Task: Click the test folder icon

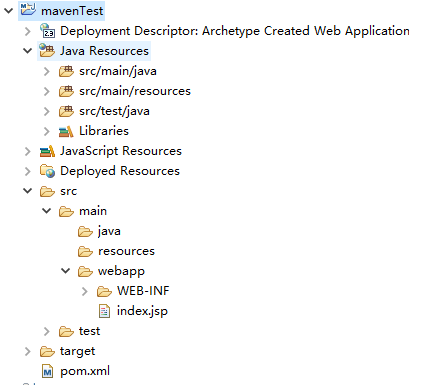Action: [x=66, y=331]
